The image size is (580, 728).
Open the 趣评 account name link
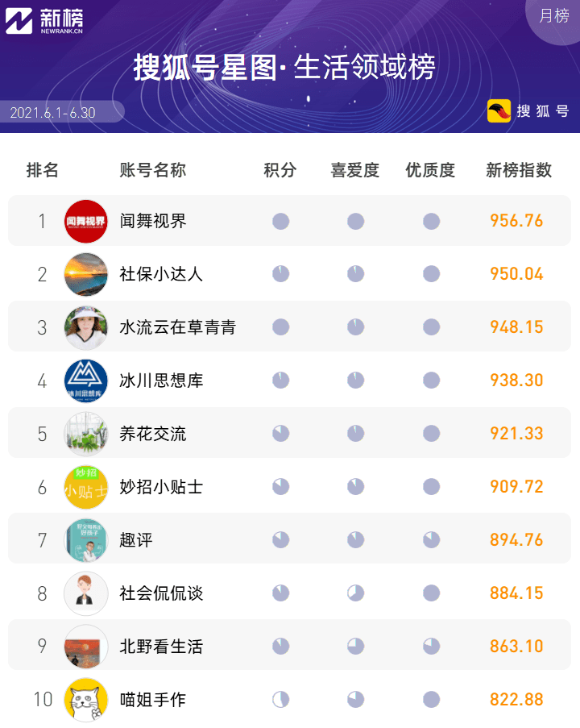point(136,540)
